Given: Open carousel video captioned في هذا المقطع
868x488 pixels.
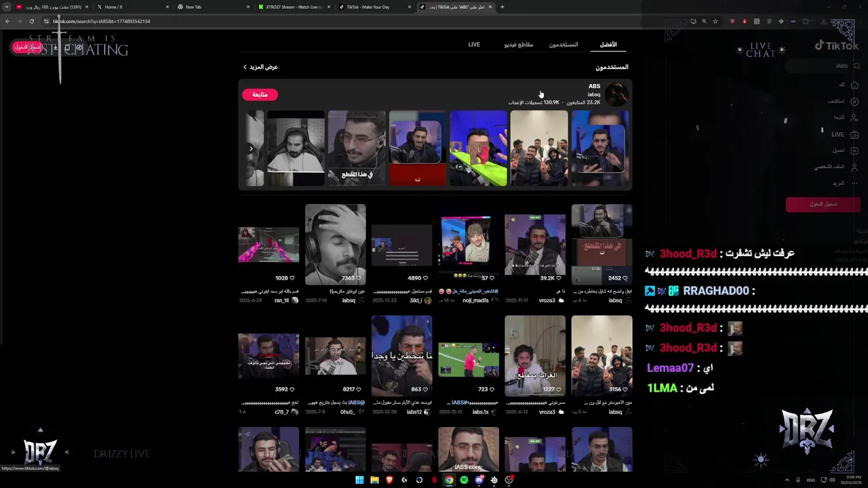Looking at the screenshot, I should pyautogui.click(x=357, y=148).
